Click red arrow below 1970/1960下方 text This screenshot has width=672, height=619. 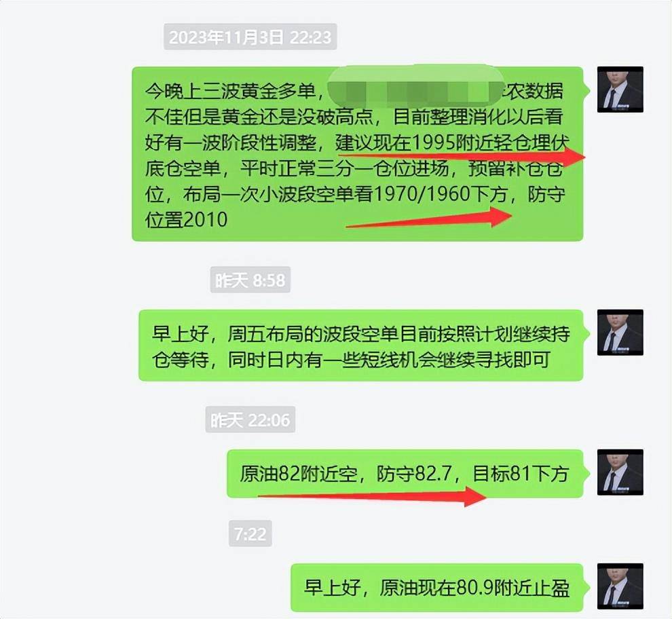(x=428, y=218)
